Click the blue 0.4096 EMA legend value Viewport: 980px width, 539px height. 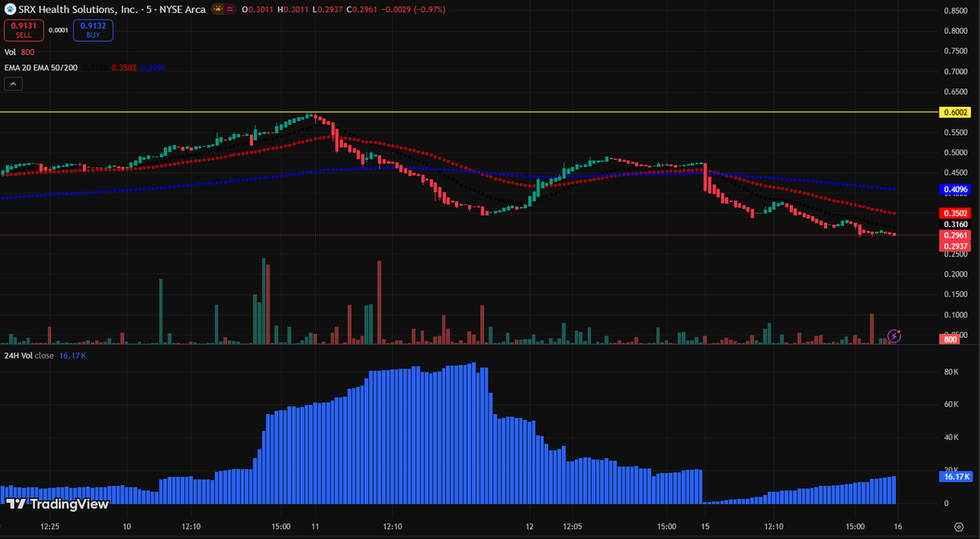153,68
